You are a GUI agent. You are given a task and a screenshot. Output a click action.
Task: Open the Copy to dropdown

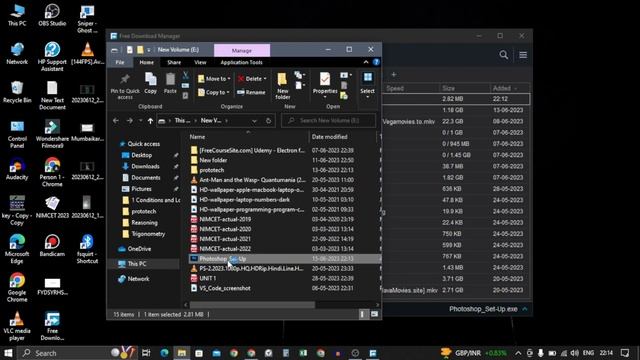click(x=213, y=92)
